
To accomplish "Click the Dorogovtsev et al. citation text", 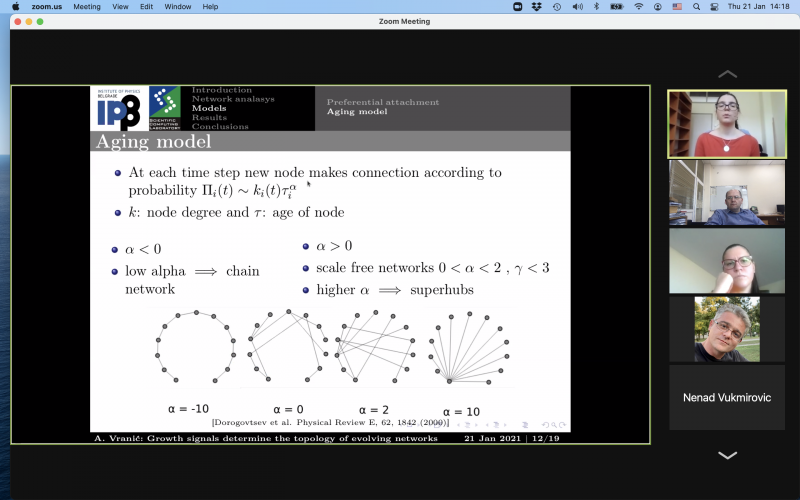I will [x=330, y=422].
